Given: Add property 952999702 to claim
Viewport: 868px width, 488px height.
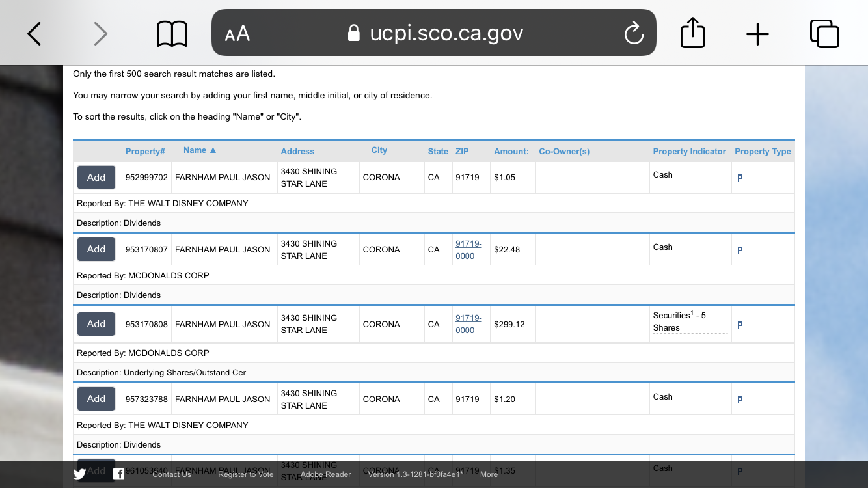Looking at the screenshot, I should tap(96, 177).
